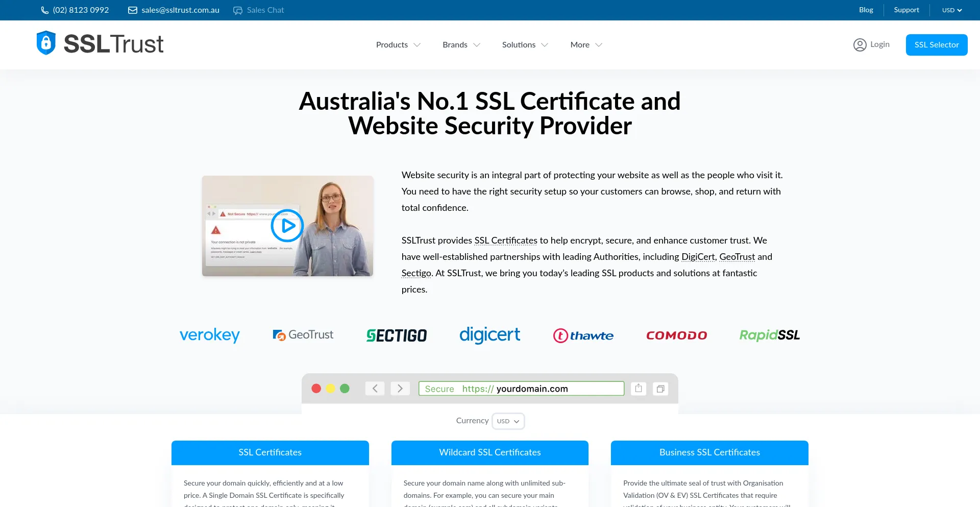Follow the SSL Certificates inline link
980x507 pixels.
tap(506, 240)
